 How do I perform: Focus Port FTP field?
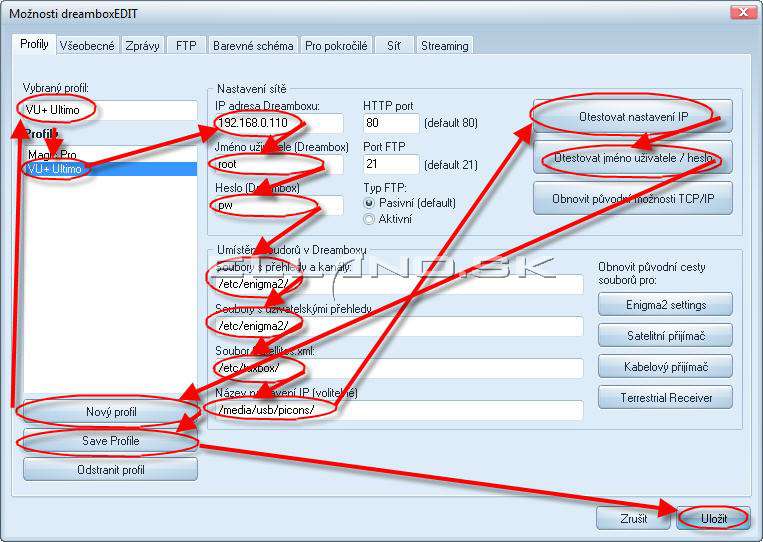tap(391, 164)
